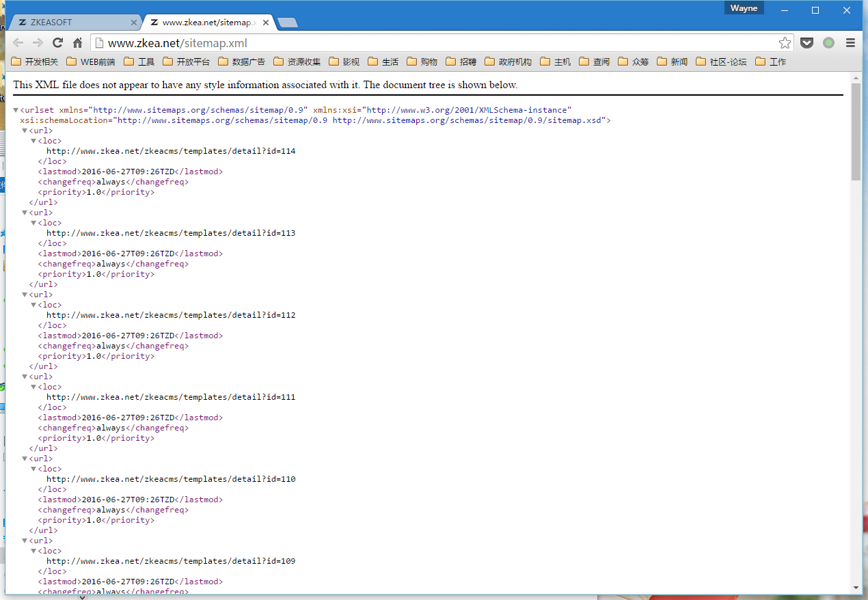The width and height of the screenshot is (868, 600).
Task: Open the 工作 bookmarks folder
Action: [x=771, y=62]
